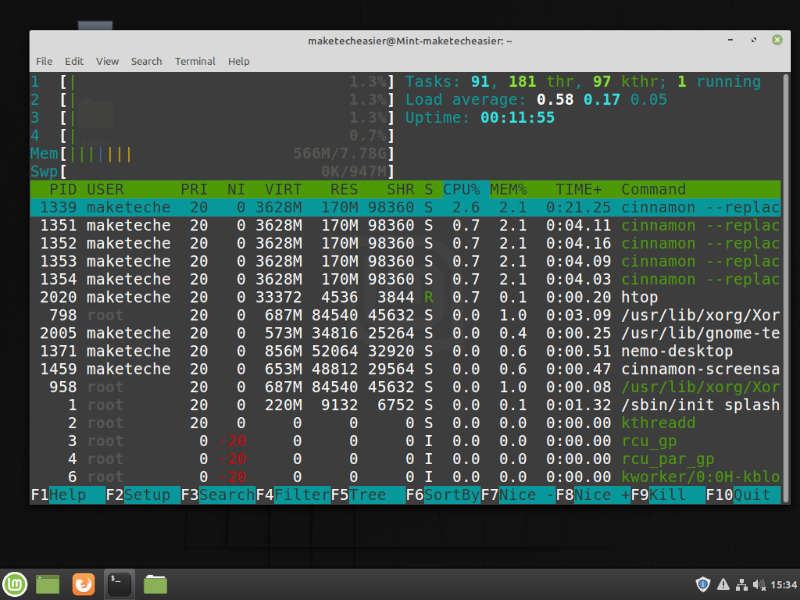Image resolution: width=800 pixels, height=600 pixels.
Task: Click the firewall shield tray icon
Action: (703, 584)
